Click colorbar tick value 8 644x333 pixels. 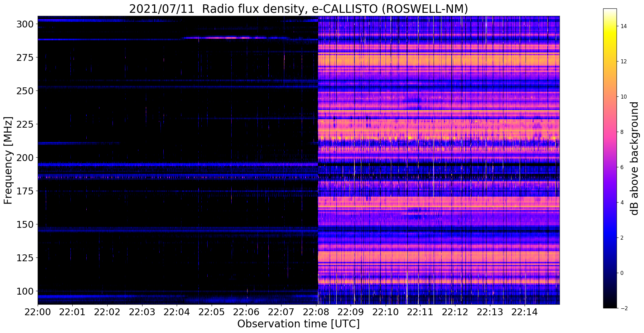pyautogui.click(x=622, y=132)
